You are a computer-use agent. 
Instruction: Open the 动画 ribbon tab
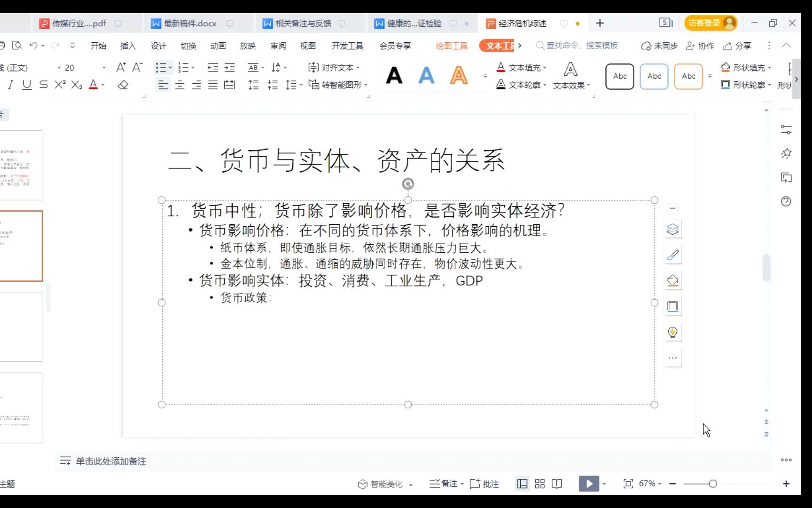218,46
